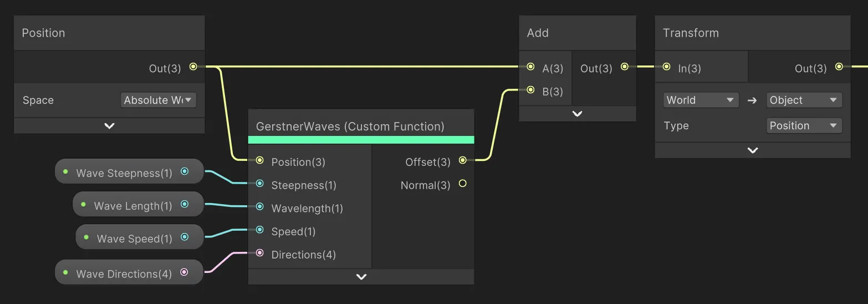Image resolution: width=868 pixels, height=304 pixels.
Task: Click the Type label in Transform node
Action: 676,126
